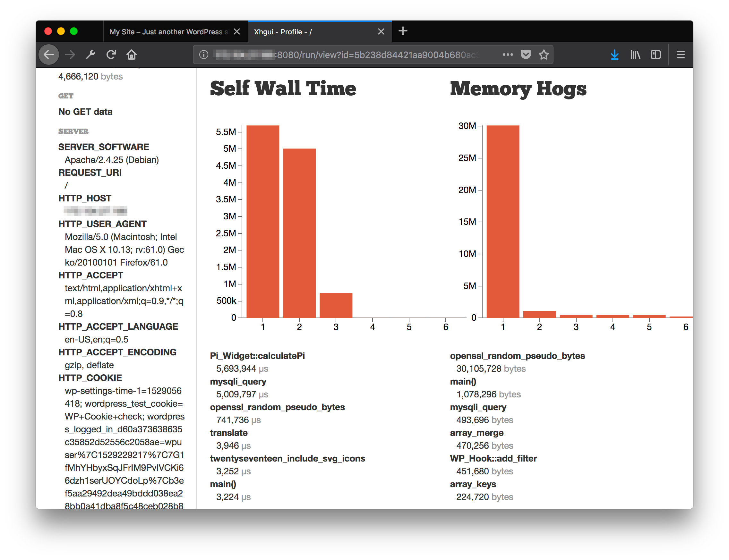
Task: Open the Library icon in toolbar
Action: [635, 54]
